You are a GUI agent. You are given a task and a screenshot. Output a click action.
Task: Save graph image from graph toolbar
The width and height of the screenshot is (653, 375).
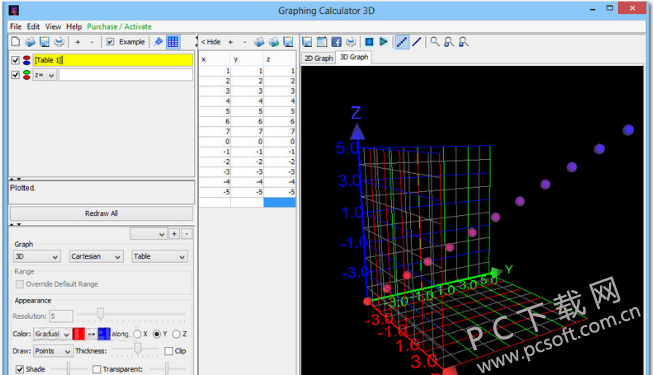coord(307,42)
